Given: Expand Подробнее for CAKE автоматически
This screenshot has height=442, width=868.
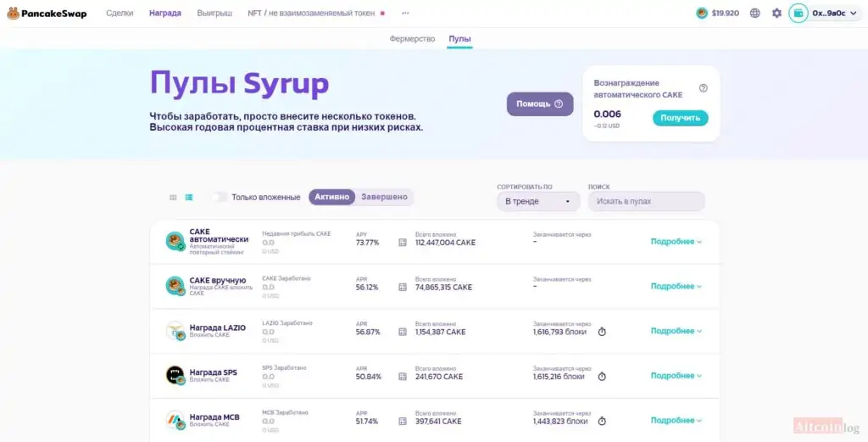Looking at the screenshot, I should tap(676, 242).
